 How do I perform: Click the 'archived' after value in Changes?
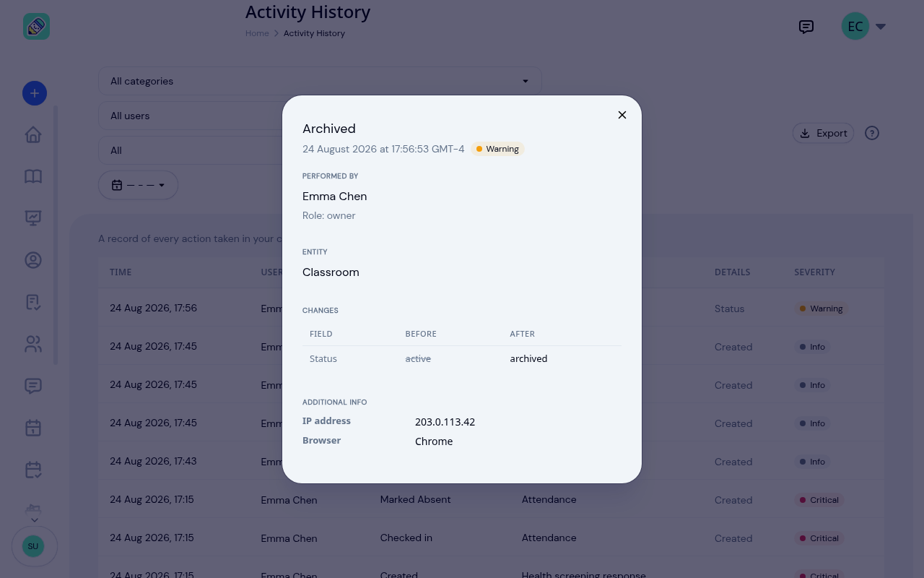pos(528,358)
